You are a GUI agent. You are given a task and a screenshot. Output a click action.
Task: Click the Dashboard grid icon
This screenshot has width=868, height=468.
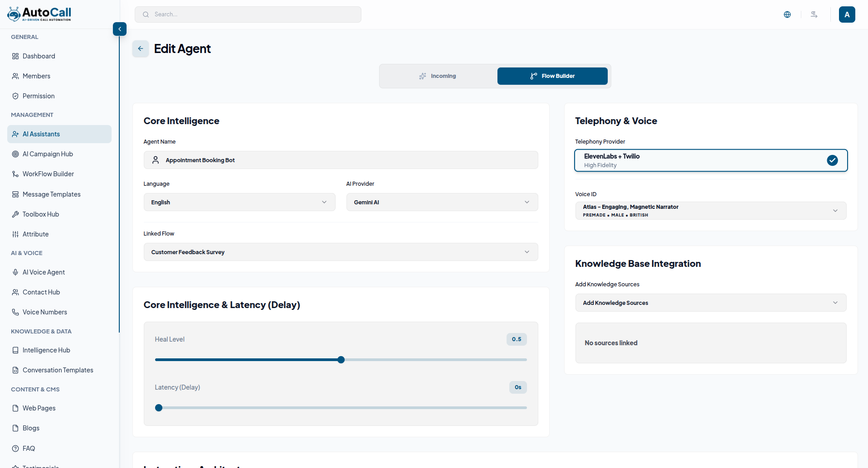point(15,56)
